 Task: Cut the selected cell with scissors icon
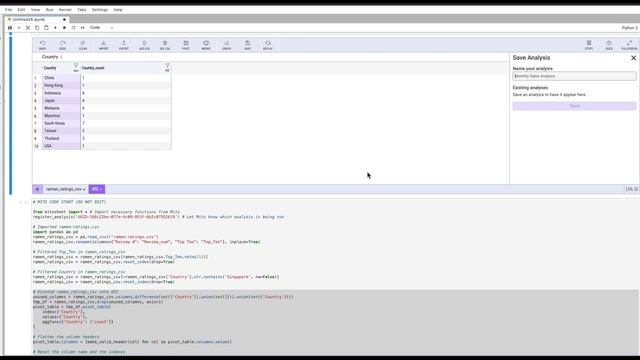tap(28, 28)
